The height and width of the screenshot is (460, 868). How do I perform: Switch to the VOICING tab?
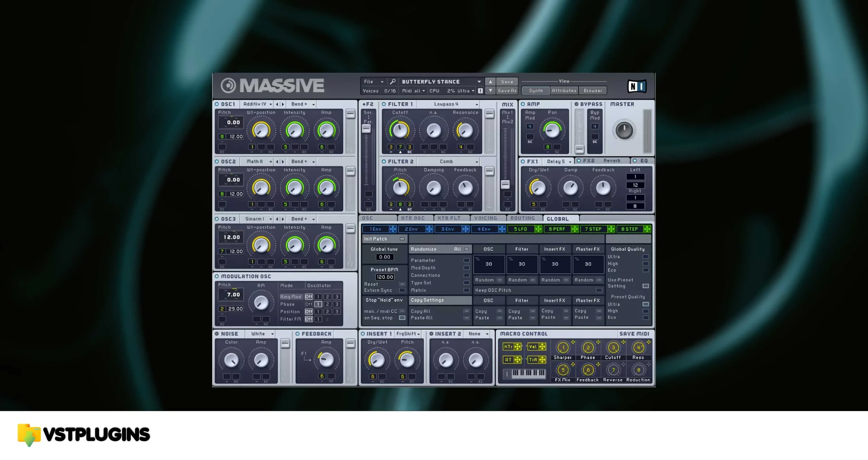(488, 218)
